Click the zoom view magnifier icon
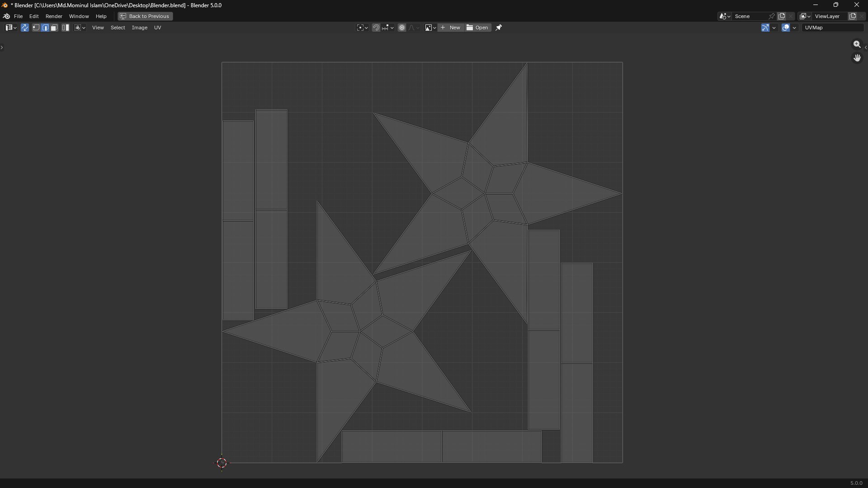Screen dimensions: 868x488 857,44
